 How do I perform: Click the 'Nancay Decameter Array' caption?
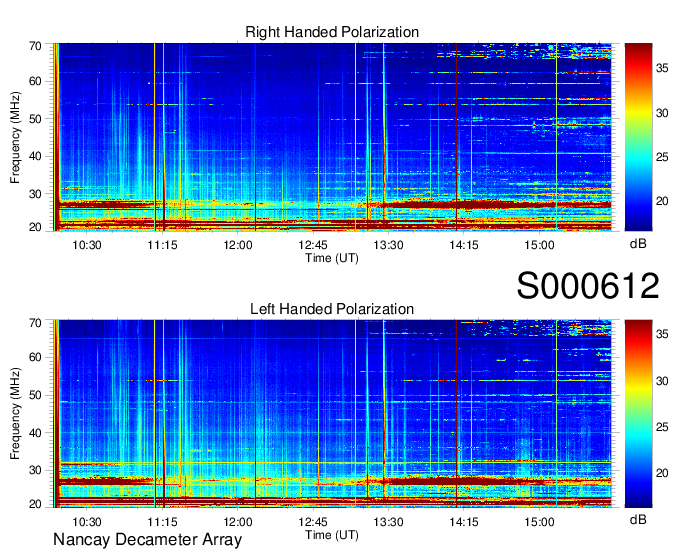[x=147, y=539]
